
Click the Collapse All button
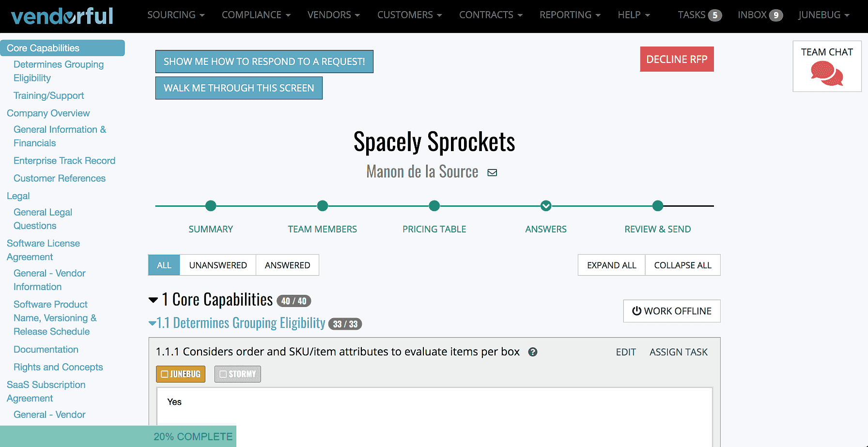(683, 265)
